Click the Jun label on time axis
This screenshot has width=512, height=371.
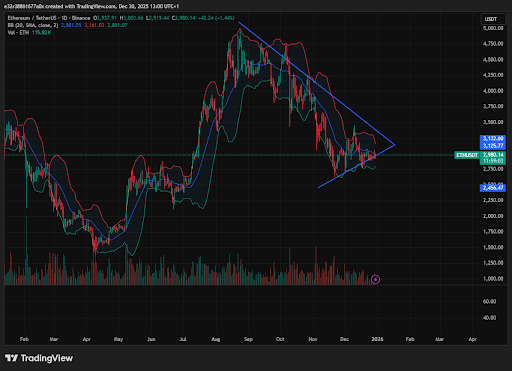click(x=151, y=339)
